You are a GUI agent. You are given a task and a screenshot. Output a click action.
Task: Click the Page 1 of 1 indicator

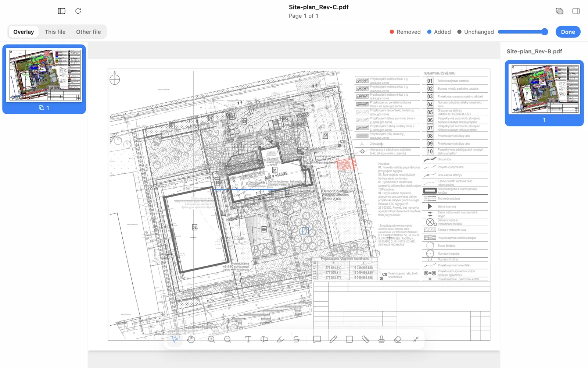304,16
